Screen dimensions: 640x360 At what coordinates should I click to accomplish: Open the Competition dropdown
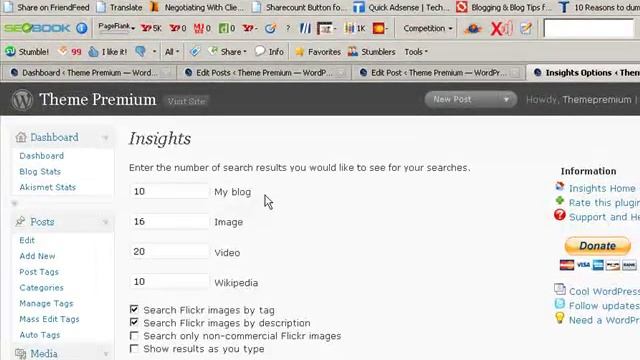(x=428, y=28)
